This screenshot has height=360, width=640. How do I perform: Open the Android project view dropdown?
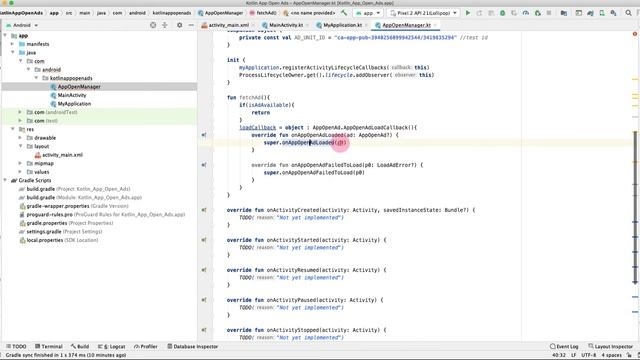pyautogui.click(x=22, y=25)
